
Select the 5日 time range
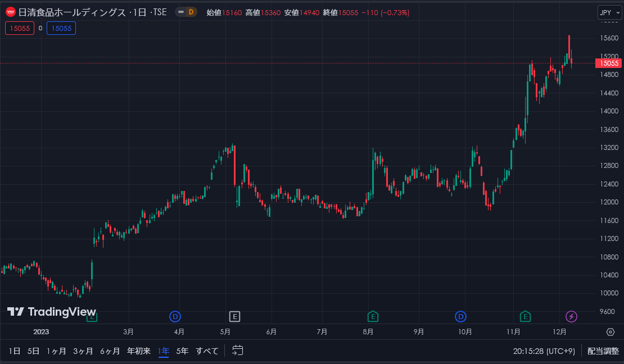33,351
